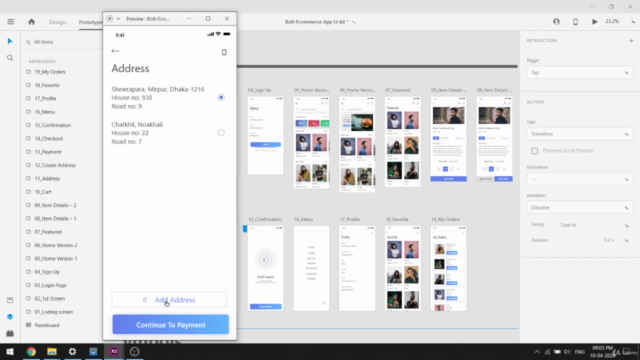This screenshot has width=640, height=360.
Task: Show hidden tray icons chevron
Action: pyautogui.click(x=537, y=352)
